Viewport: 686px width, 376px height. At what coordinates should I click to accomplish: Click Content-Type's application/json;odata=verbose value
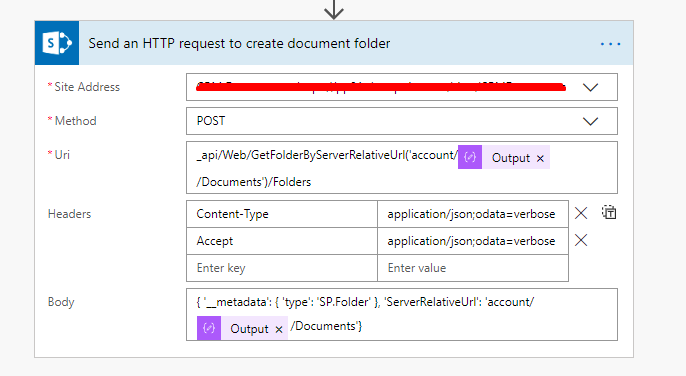473,214
